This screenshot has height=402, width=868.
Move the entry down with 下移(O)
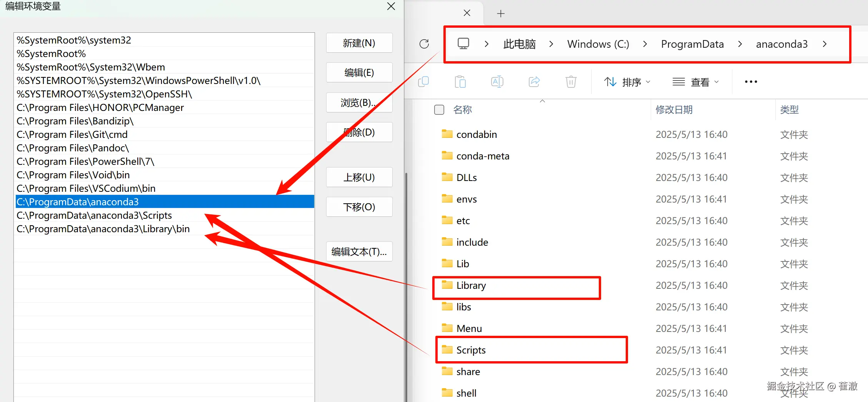[359, 207]
